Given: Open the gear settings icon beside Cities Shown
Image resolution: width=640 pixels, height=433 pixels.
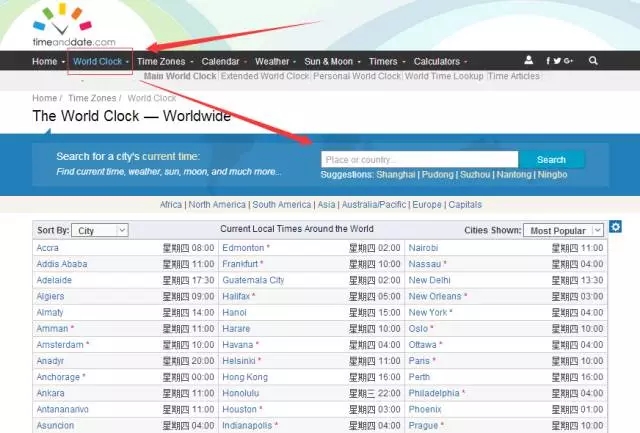Looking at the screenshot, I should click(x=616, y=228).
